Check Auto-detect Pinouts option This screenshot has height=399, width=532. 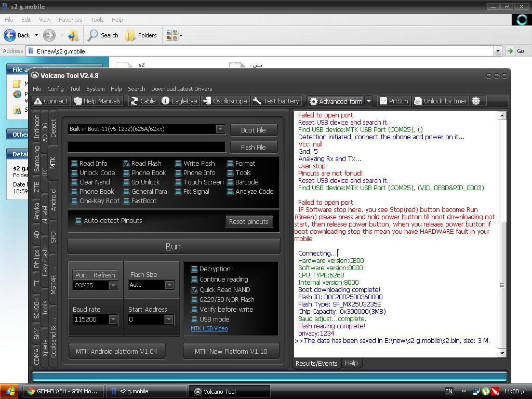(78, 221)
